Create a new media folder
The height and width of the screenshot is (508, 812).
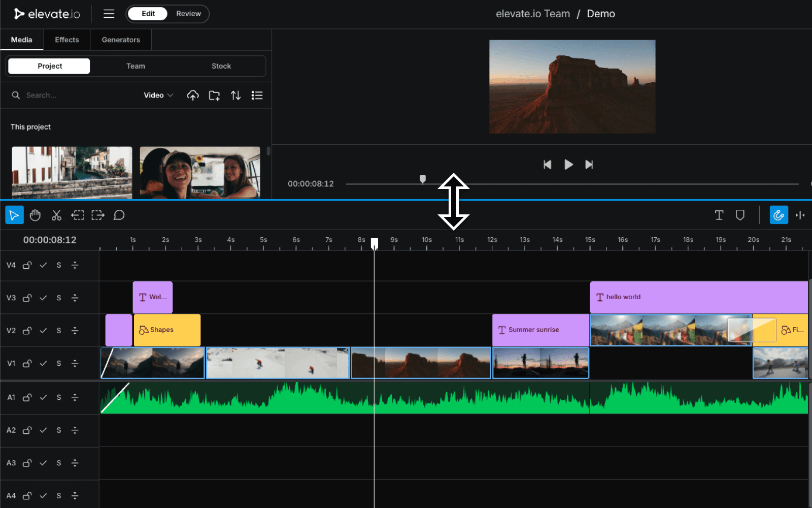[x=214, y=96]
